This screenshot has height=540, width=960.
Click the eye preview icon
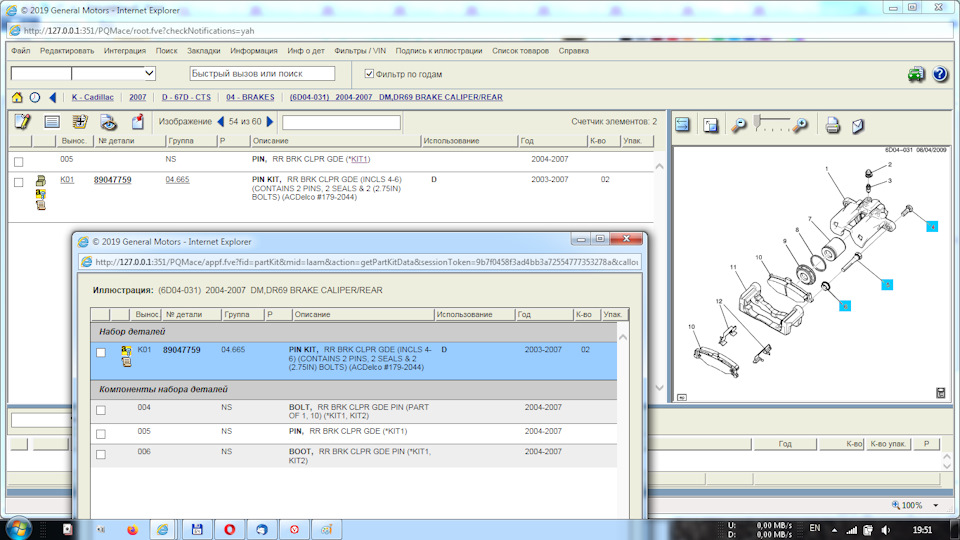108,122
